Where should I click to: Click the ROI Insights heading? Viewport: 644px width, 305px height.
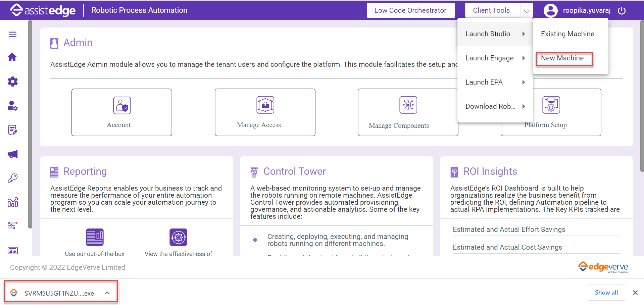(x=490, y=171)
